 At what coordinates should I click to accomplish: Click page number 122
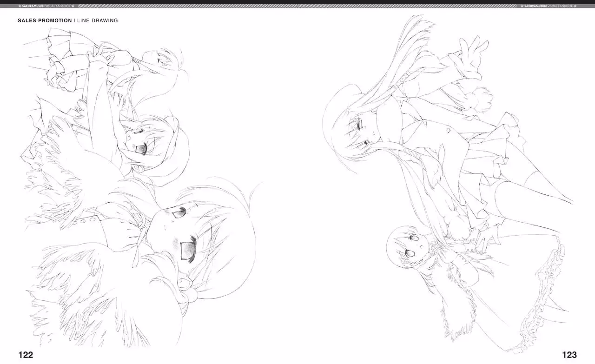click(26, 355)
